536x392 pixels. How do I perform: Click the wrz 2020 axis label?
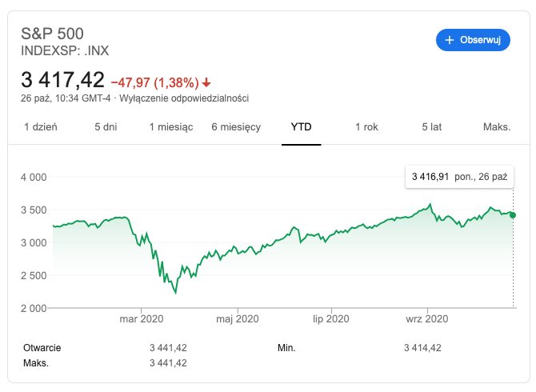tap(427, 319)
